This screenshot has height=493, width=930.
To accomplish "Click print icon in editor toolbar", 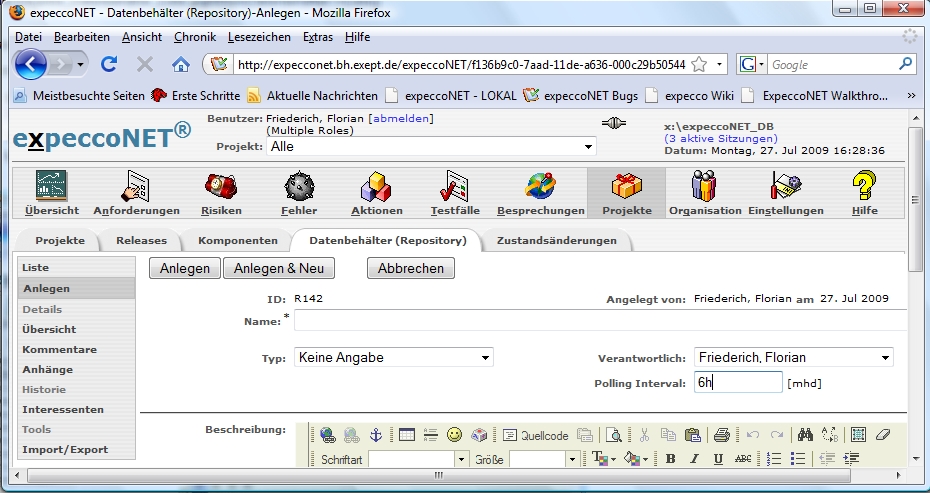I will click(x=721, y=435).
